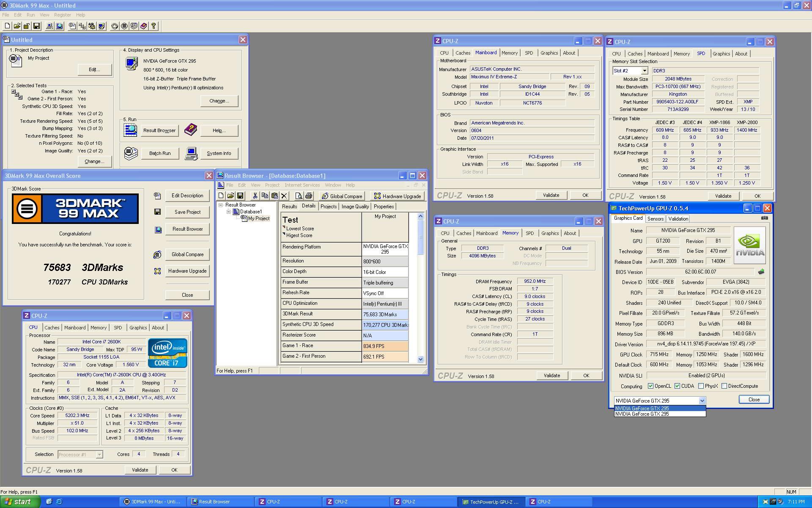Click scroll down arrow in Result Browser details
Screen dimensions: 812x508
point(420,359)
